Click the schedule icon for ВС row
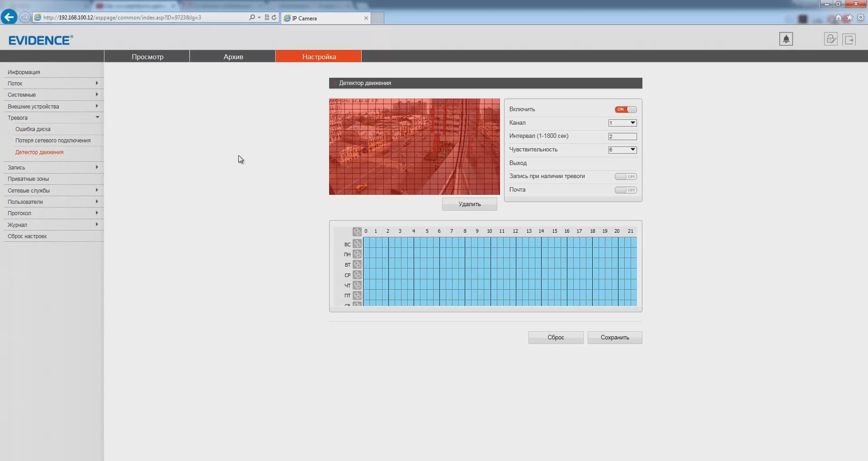The image size is (868, 461). click(x=357, y=244)
